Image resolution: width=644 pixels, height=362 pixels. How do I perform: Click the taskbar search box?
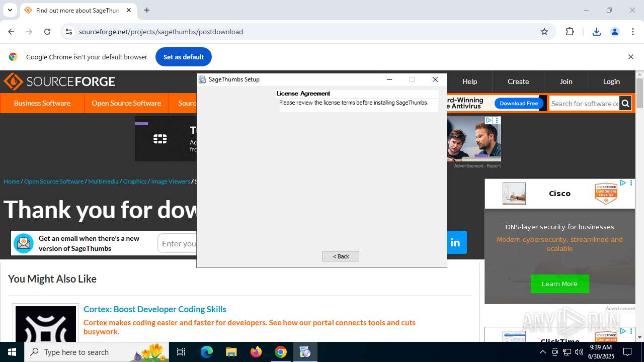coord(97,352)
